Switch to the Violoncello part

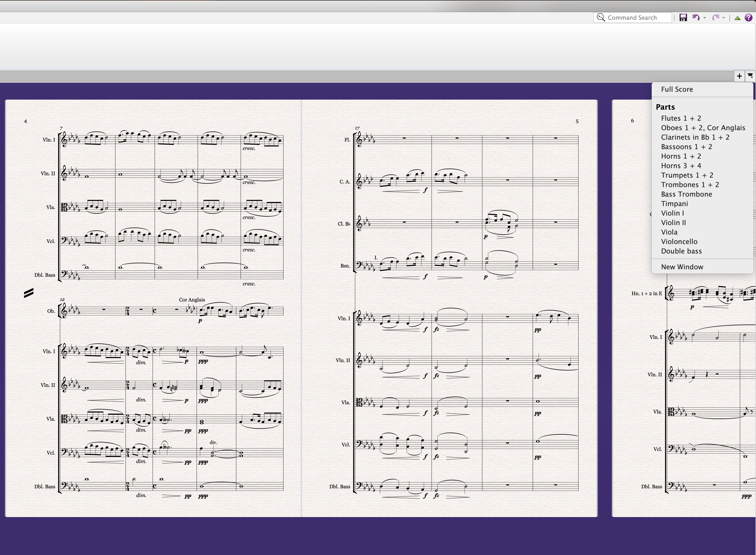point(679,242)
